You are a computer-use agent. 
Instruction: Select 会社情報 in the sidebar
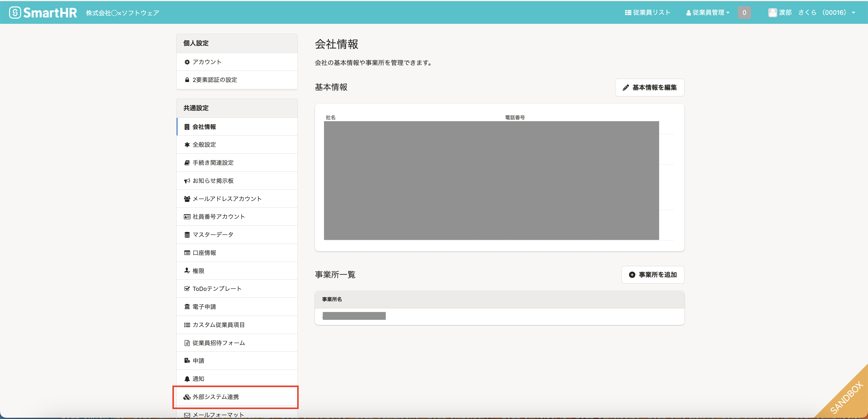237,127
